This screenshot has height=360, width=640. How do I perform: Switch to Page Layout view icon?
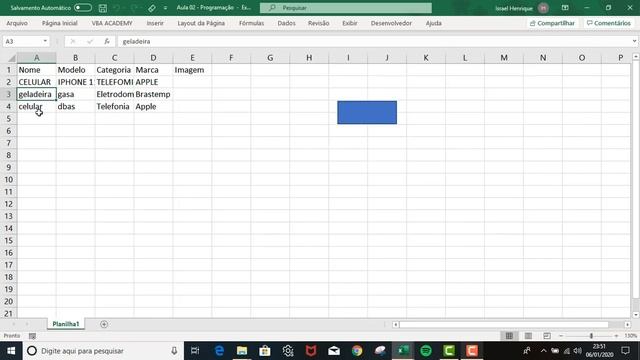(528, 336)
